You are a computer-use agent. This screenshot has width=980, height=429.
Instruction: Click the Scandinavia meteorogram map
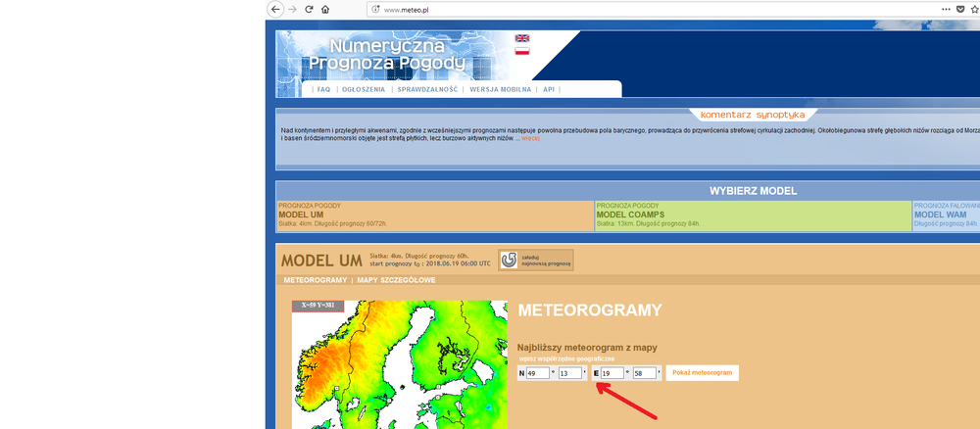(x=400, y=364)
